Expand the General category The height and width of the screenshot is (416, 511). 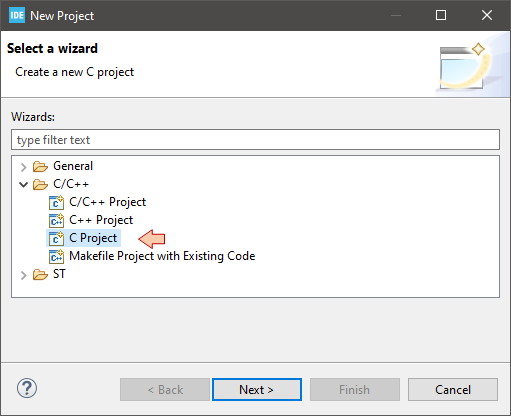(x=23, y=167)
